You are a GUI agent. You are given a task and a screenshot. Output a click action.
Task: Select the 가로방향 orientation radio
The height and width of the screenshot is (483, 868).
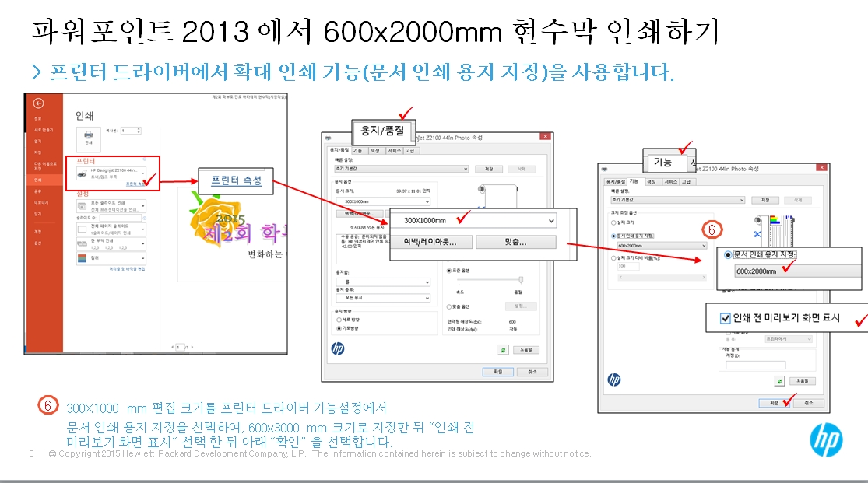click(339, 329)
